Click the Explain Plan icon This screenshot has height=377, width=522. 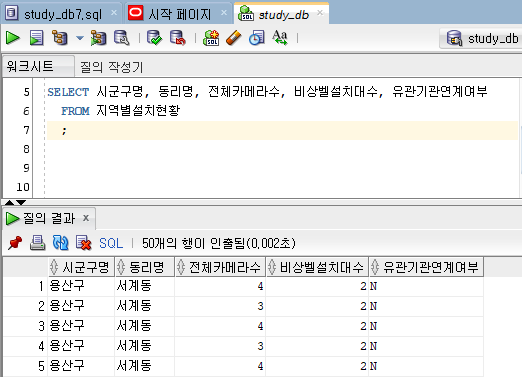tap(60, 38)
